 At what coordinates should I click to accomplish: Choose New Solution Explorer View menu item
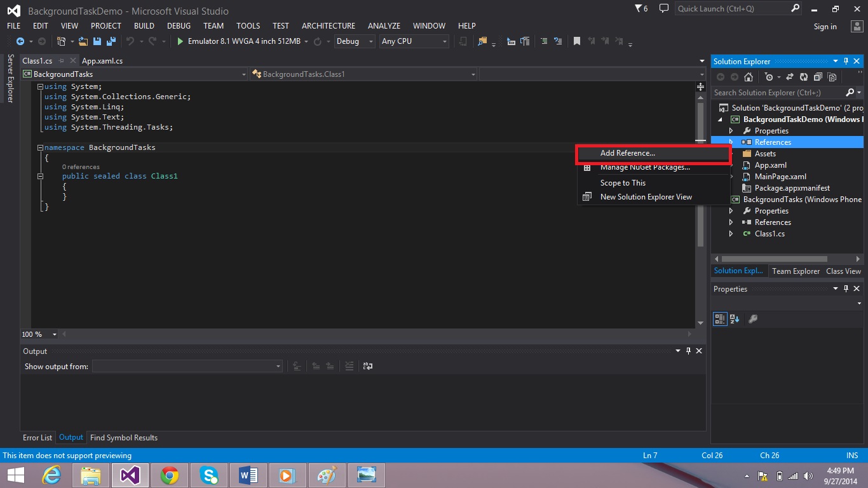[x=653, y=197]
